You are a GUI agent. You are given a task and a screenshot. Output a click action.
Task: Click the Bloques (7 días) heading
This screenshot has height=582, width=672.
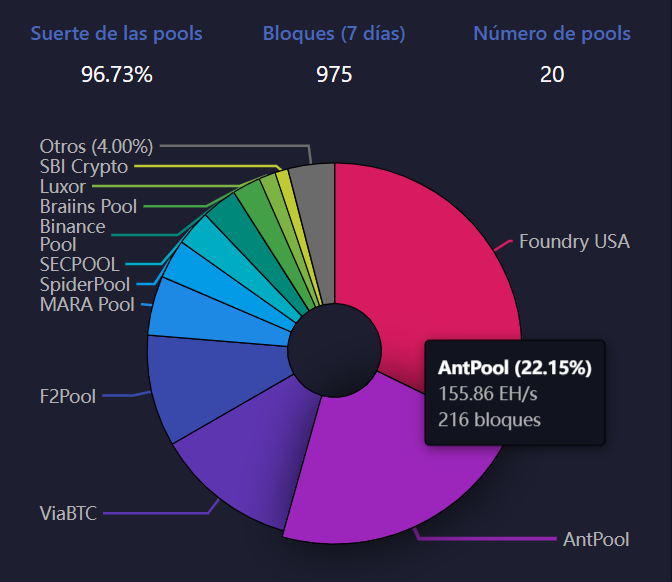click(334, 33)
